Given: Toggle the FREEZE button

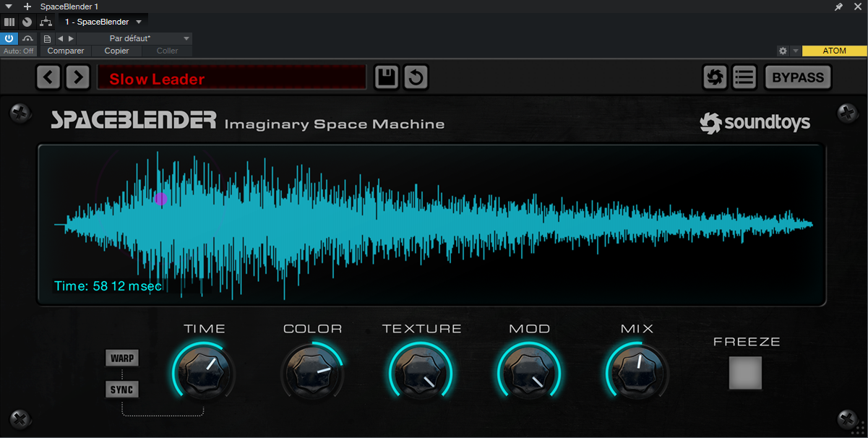Looking at the screenshot, I should coord(745,373).
